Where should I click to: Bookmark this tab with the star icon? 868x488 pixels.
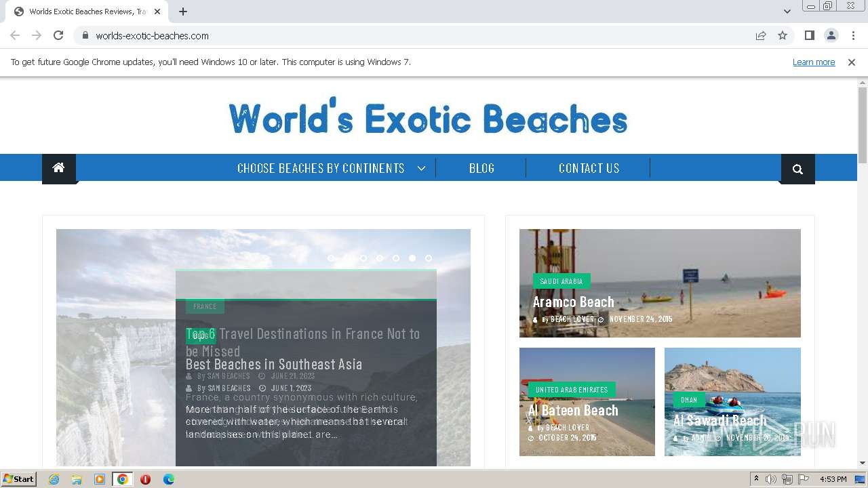(x=783, y=35)
